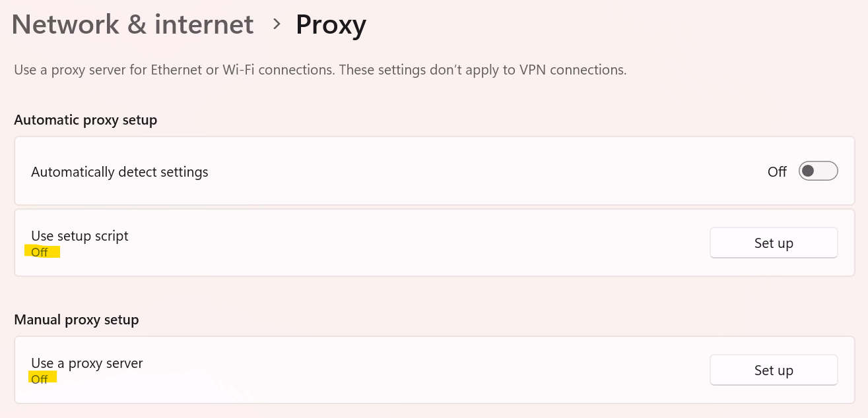Click the breadcrumb chevron separator
This screenshot has width=868, height=418.
pyautogui.click(x=277, y=25)
